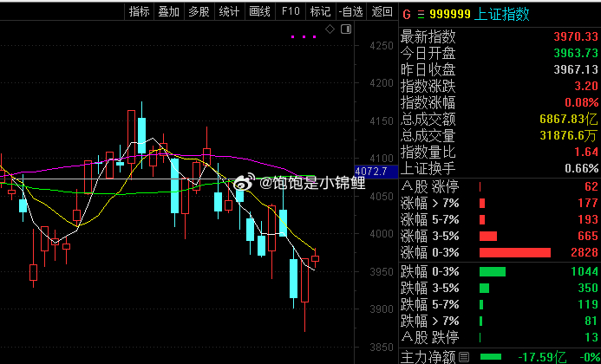Open the 叠加 overlay menu
Image resolution: width=601 pixels, height=364 pixels.
pyautogui.click(x=169, y=11)
